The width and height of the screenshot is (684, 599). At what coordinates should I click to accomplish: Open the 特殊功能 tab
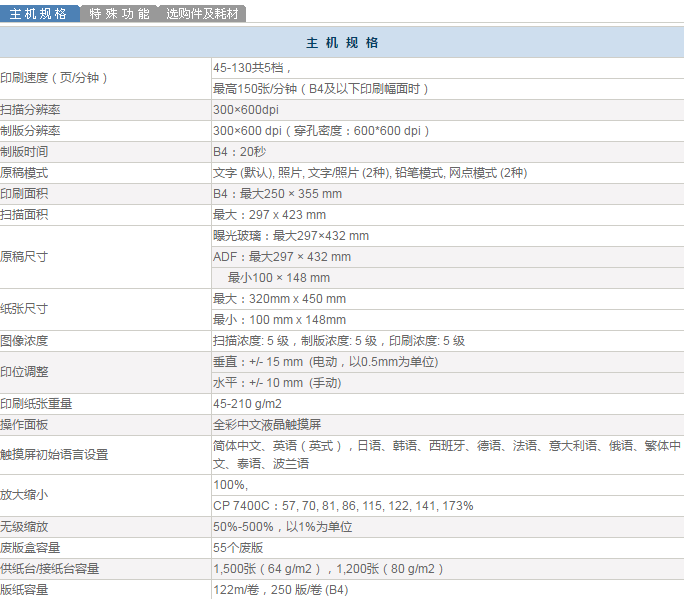click(x=119, y=14)
